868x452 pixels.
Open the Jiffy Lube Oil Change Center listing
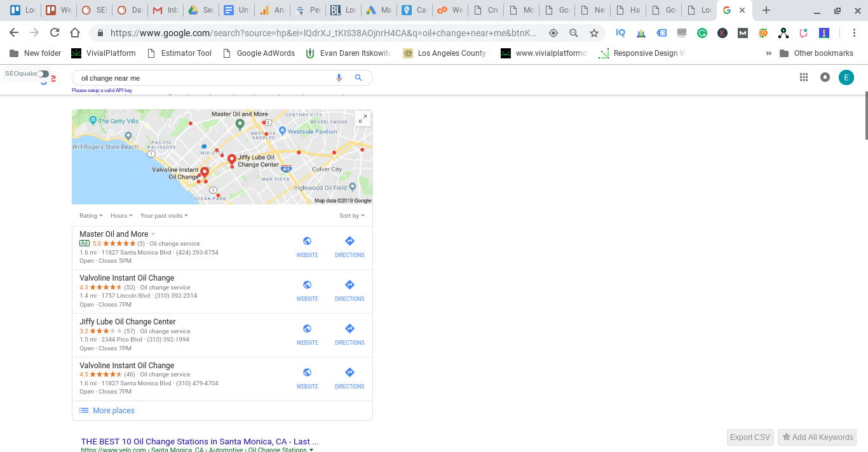click(128, 322)
